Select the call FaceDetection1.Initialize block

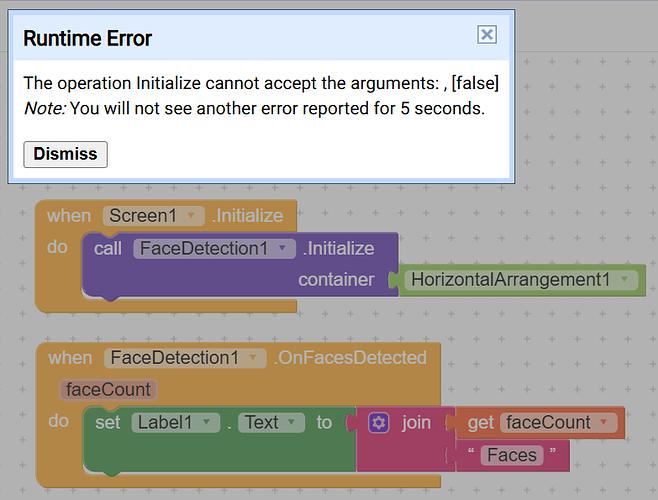[108, 249]
